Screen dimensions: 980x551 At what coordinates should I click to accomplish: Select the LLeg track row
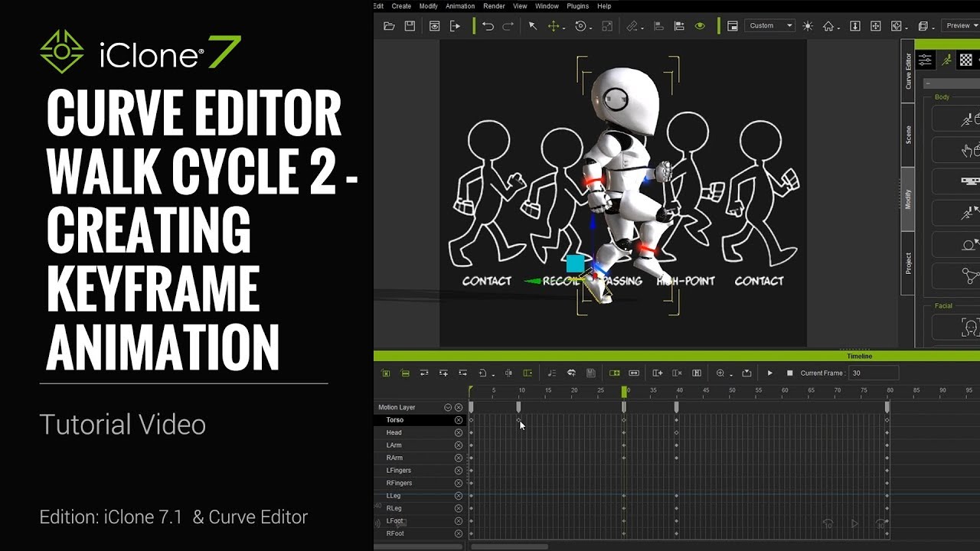click(x=420, y=496)
